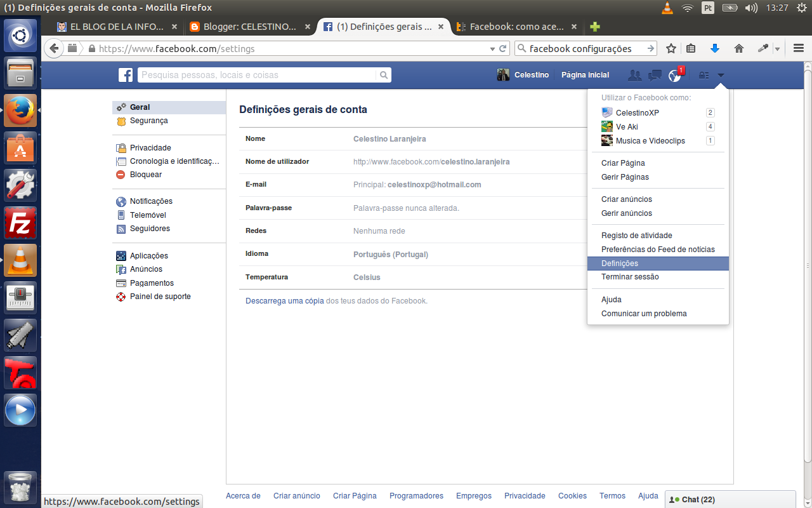812x508 pixels.
Task: Open the Facebook messages icon
Action: pyautogui.click(x=654, y=75)
